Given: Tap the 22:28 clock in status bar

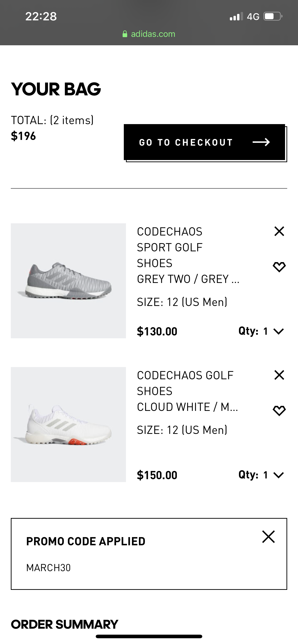Looking at the screenshot, I should coord(41,17).
